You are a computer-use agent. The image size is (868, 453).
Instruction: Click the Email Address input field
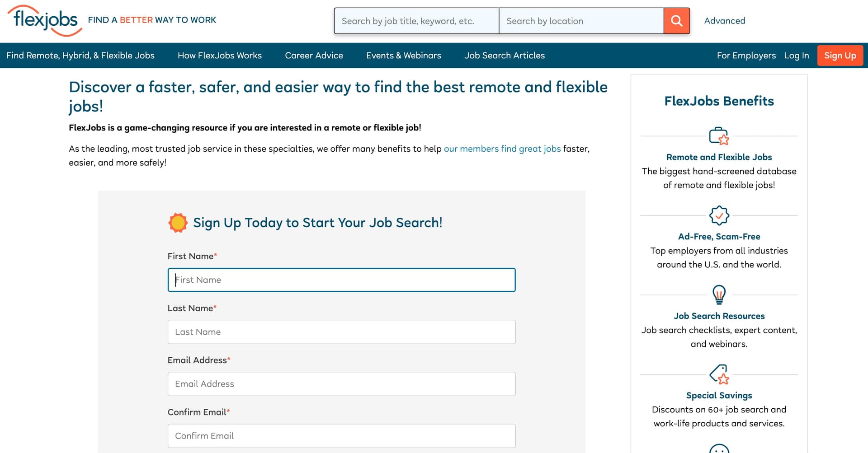click(x=341, y=383)
